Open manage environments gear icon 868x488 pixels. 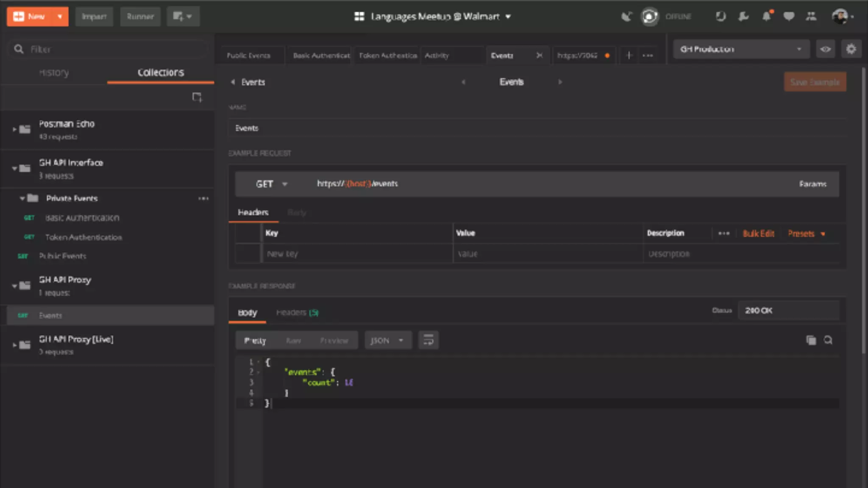click(851, 49)
